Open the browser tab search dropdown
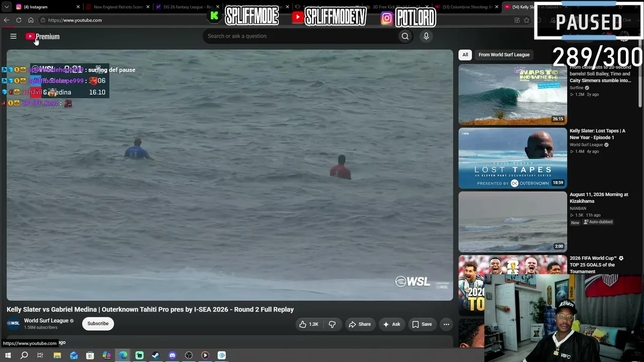 click(x=7, y=7)
